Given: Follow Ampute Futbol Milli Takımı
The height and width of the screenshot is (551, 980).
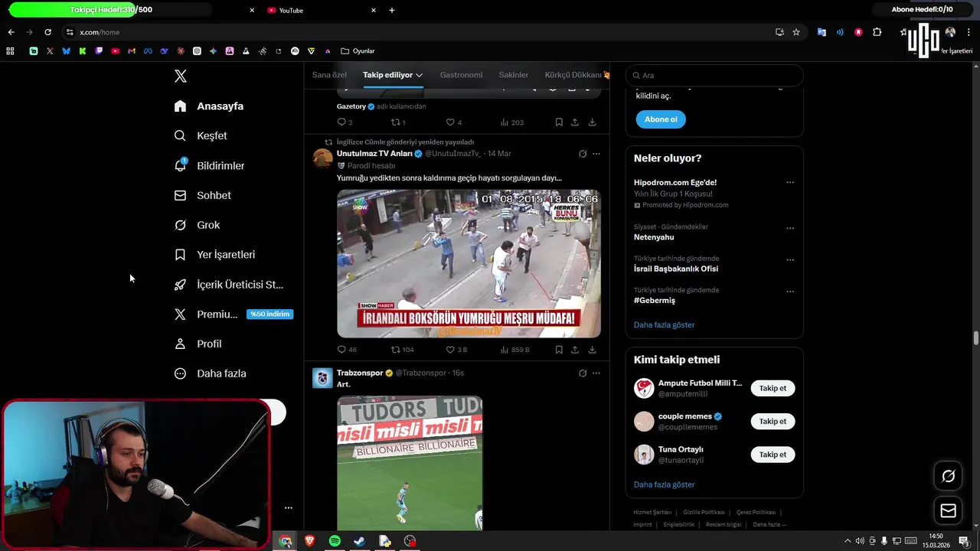Looking at the screenshot, I should click(x=773, y=388).
